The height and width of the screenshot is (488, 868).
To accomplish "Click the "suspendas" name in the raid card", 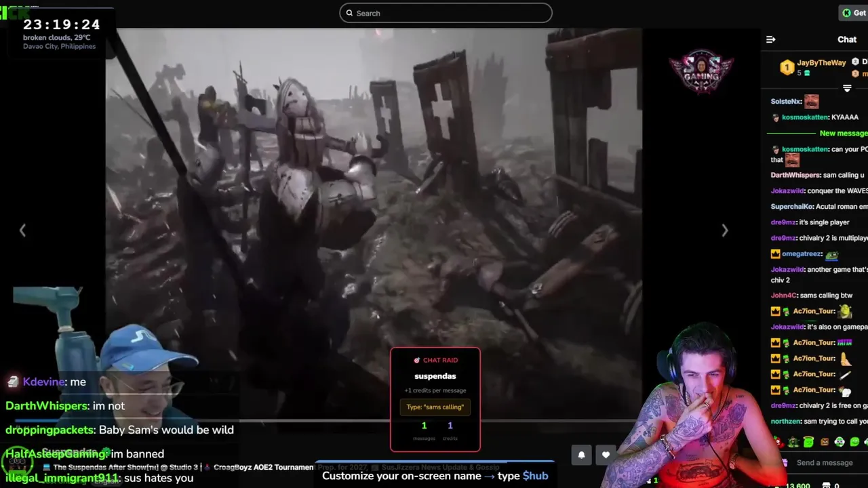I will click(x=435, y=376).
